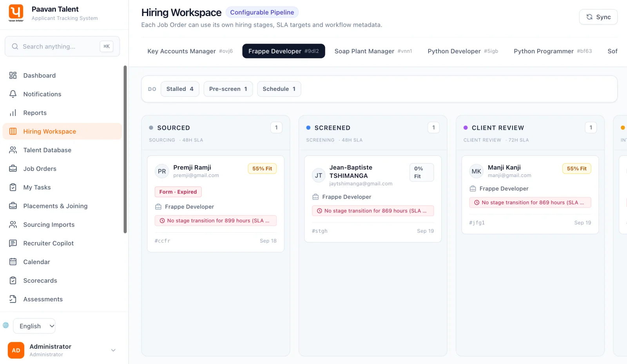Open the English language dropdown

pos(34,326)
